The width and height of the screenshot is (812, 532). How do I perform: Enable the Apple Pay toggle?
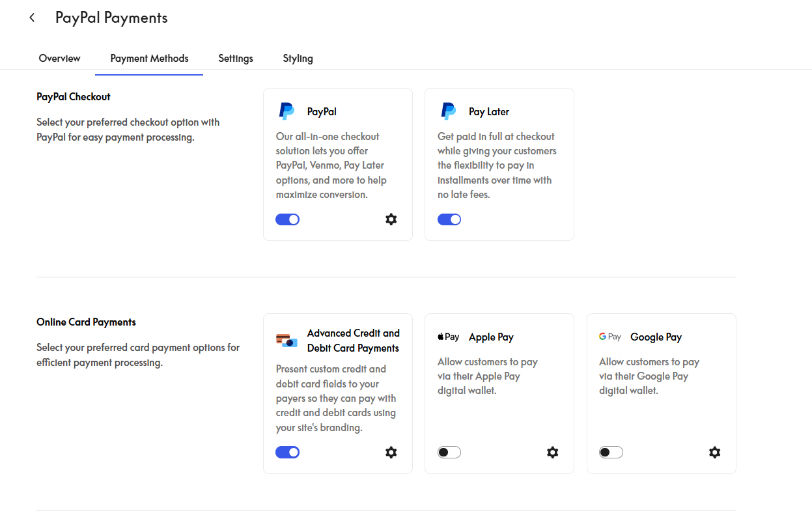pos(449,452)
